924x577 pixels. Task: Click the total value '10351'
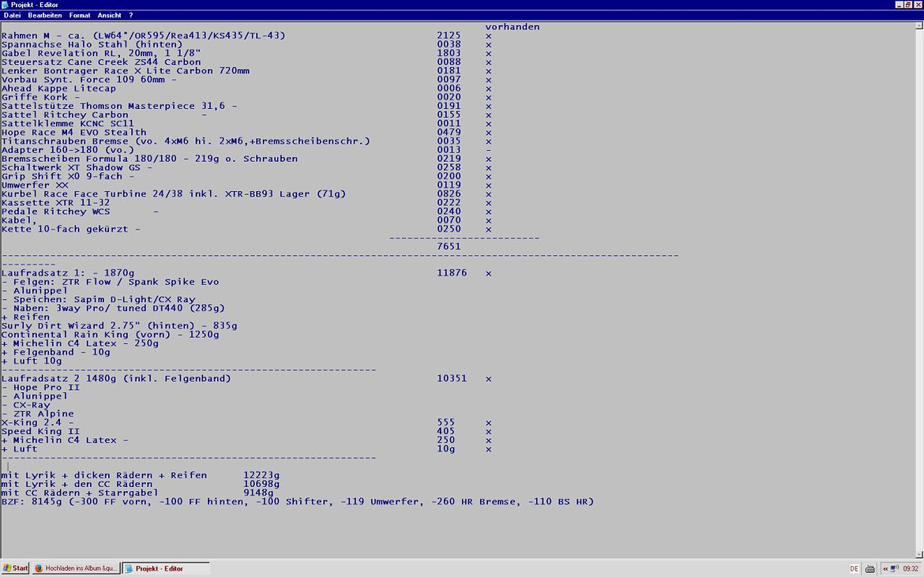pyautogui.click(x=452, y=379)
